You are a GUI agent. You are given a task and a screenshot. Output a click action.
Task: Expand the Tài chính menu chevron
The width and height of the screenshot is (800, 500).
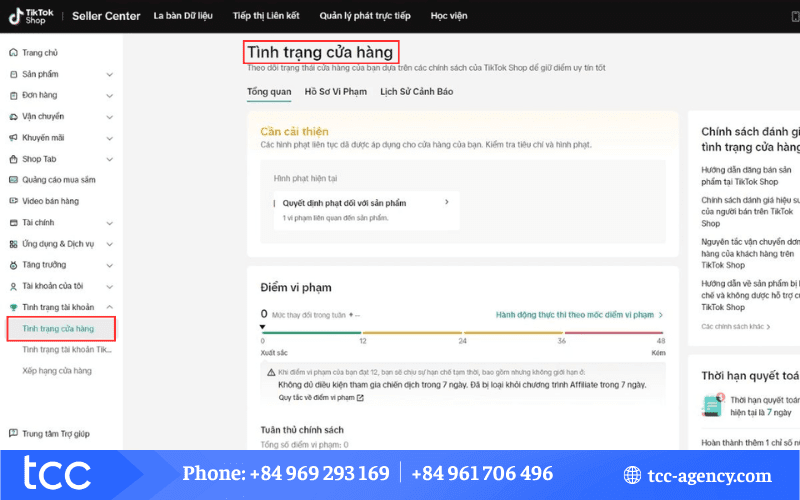coord(109,222)
